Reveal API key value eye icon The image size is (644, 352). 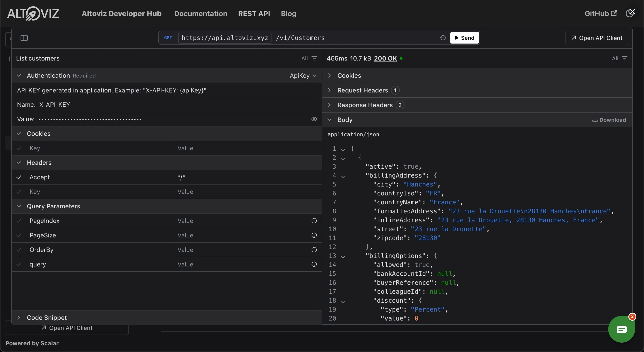coord(314,119)
